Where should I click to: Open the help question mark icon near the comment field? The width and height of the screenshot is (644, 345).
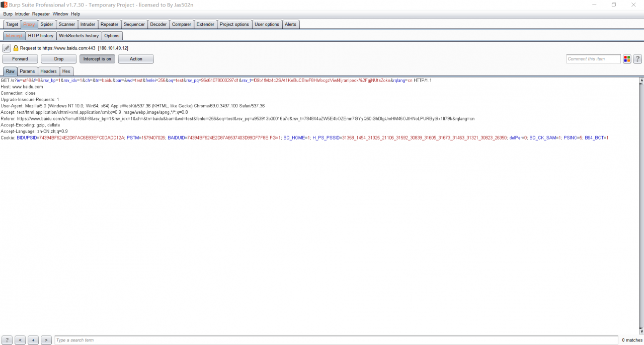637,59
